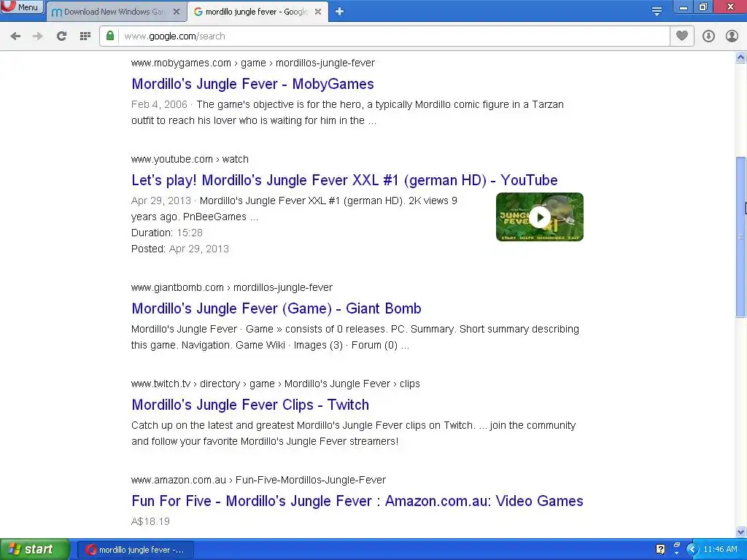Click the 11:46 AM clock
Screen dimensions: 747x560
(720, 550)
